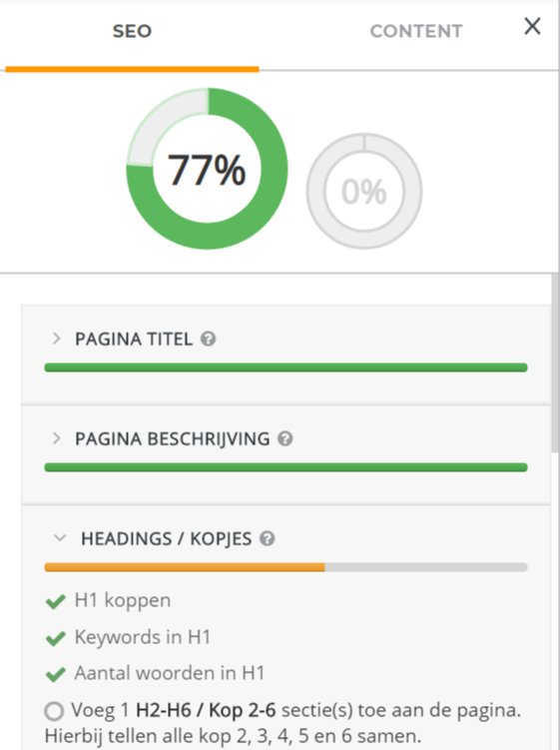Expand the Pagina Titel section chevron
This screenshot has height=750, width=560.
pos(57,339)
